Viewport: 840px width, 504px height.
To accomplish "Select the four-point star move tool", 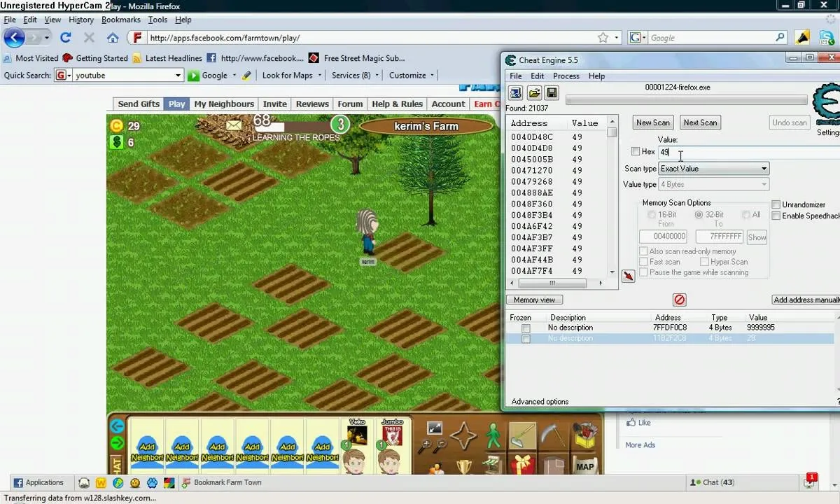I will coord(463,437).
